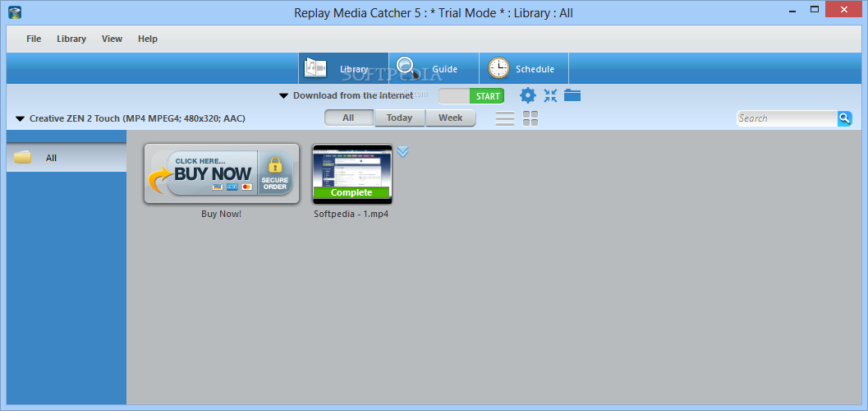Switch to the Guide tab
The width and height of the screenshot is (868, 411).
tap(434, 69)
